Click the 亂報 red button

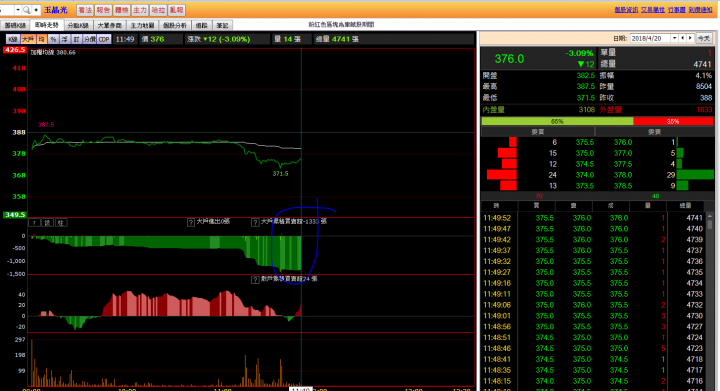click(176, 10)
